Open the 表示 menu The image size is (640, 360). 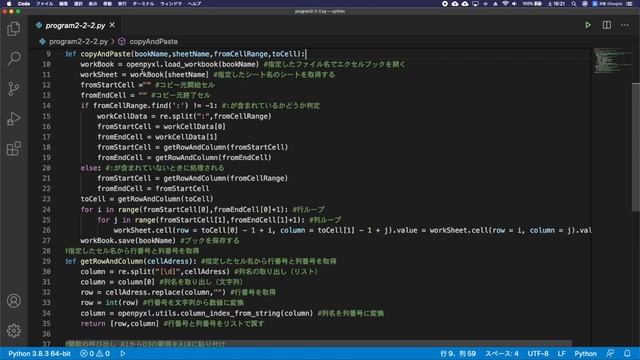point(93,4)
